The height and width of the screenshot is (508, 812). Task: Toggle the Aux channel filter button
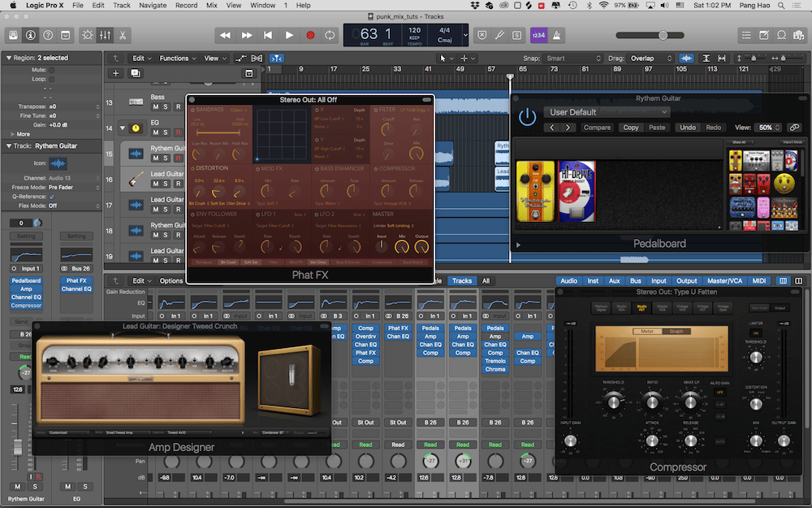coord(614,281)
